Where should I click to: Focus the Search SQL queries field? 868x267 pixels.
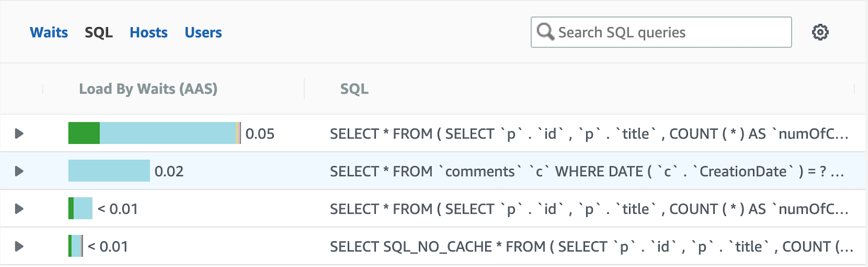click(x=661, y=32)
